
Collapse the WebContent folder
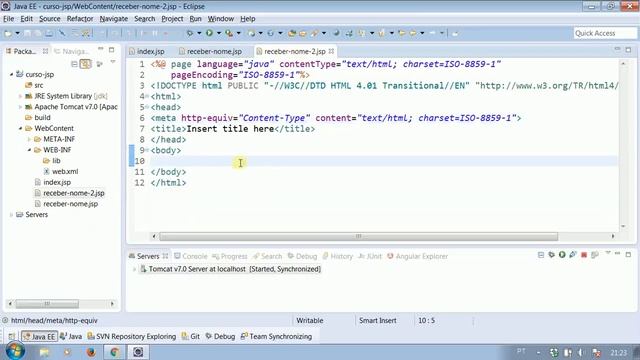point(20,128)
